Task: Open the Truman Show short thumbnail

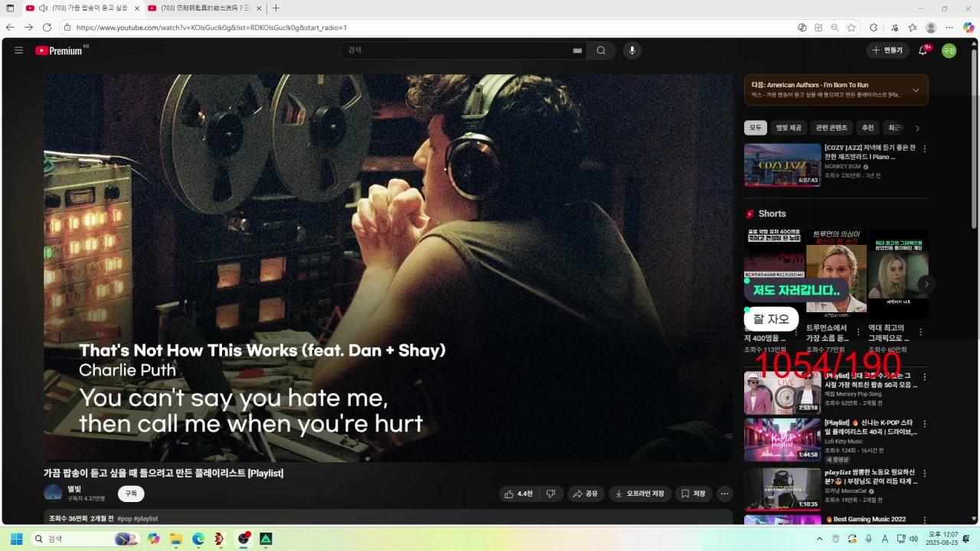Action: [836, 273]
